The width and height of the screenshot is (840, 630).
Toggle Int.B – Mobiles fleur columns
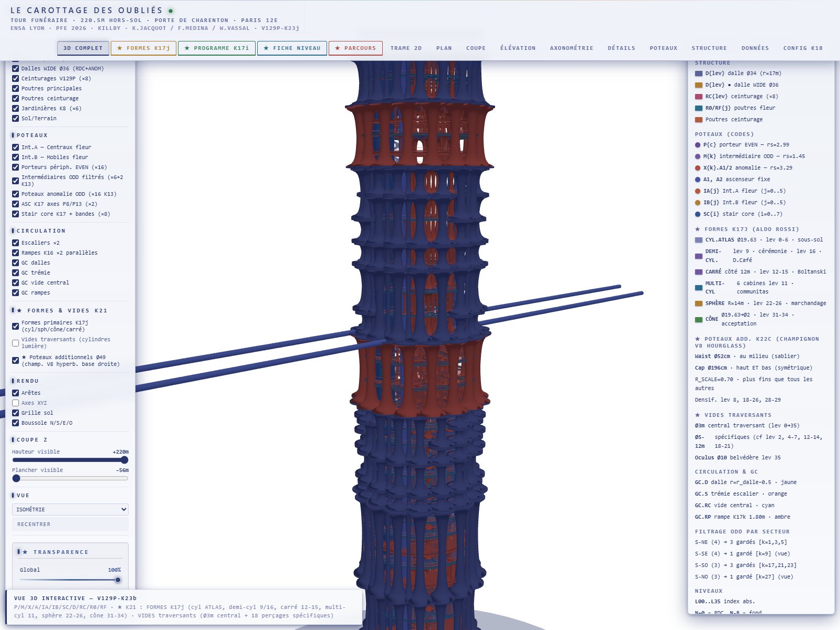(16, 157)
